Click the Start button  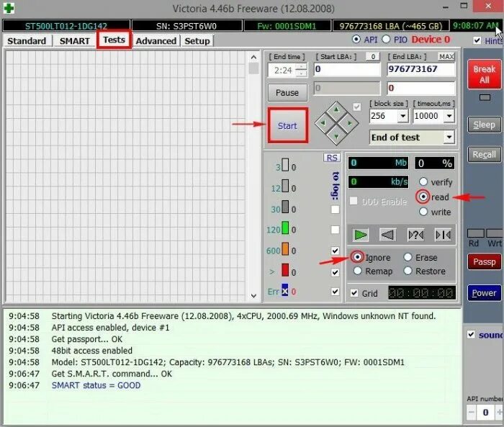287,125
